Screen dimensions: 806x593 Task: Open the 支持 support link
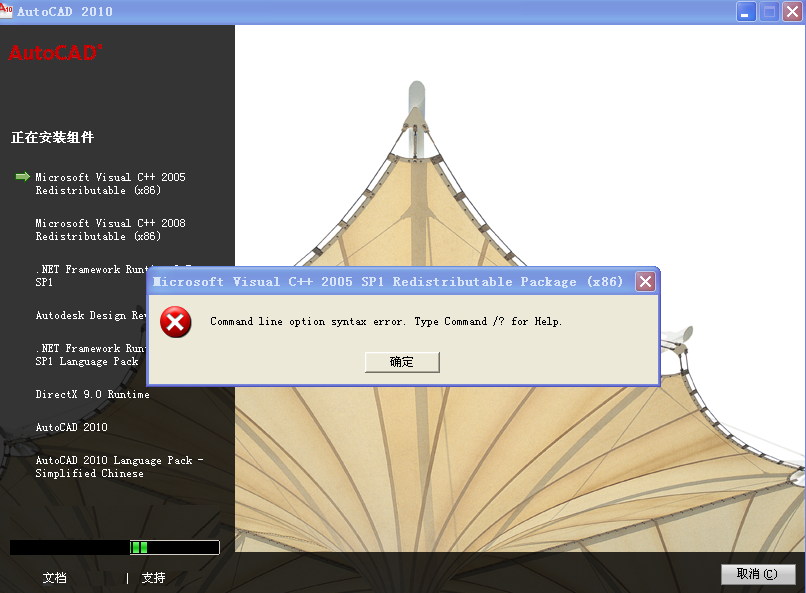click(153, 578)
